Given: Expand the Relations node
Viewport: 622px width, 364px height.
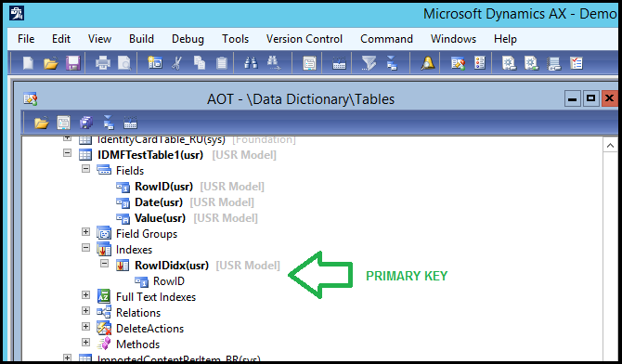Looking at the screenshot, I should pos(85,311).
